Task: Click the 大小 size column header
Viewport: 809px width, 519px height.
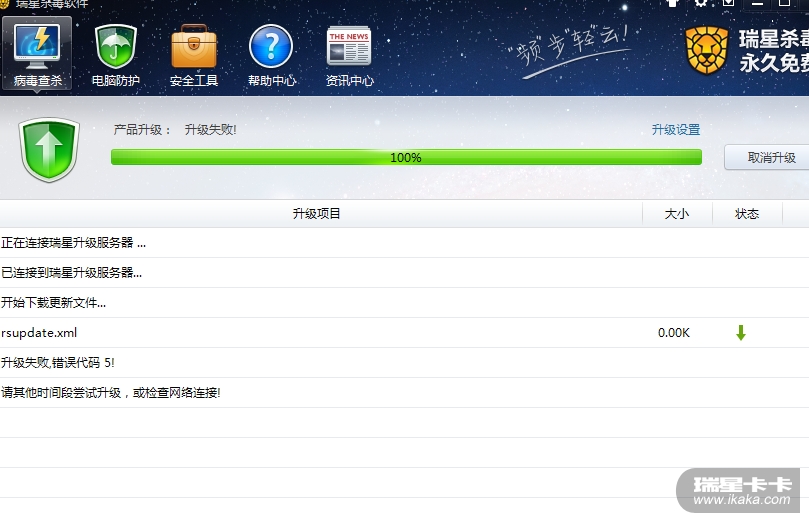Action: [677, 214]
